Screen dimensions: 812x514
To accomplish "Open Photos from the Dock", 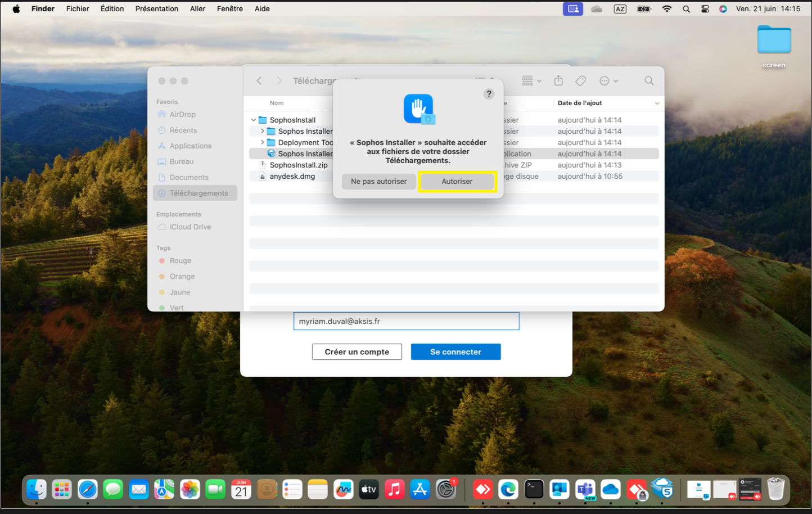I will pyautogui.click(x=190, y=490).
